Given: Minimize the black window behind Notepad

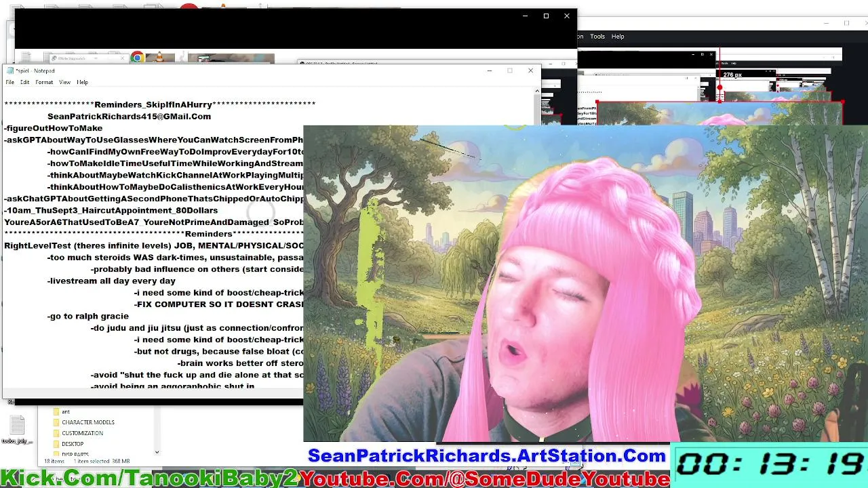Looking at the screenshot, I should (525, 16).
